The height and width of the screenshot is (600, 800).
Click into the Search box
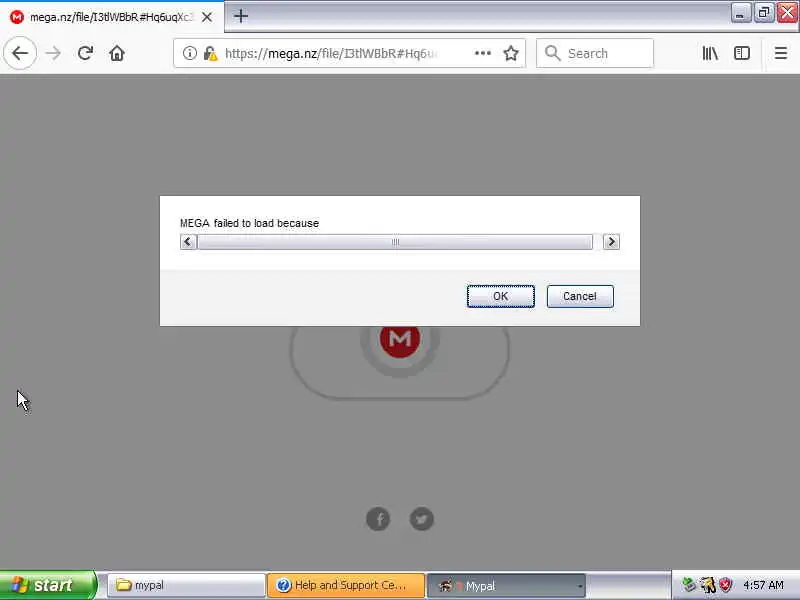point(595,53)
